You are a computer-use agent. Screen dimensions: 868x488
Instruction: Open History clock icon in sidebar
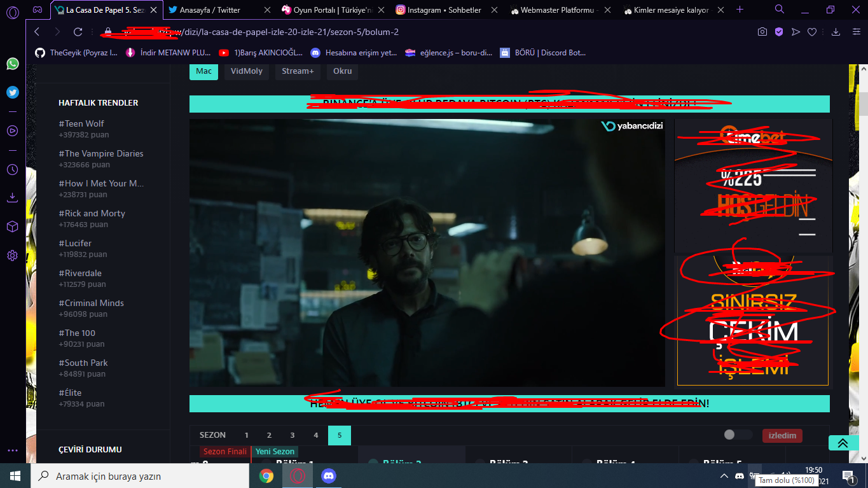tap(13, 170)
